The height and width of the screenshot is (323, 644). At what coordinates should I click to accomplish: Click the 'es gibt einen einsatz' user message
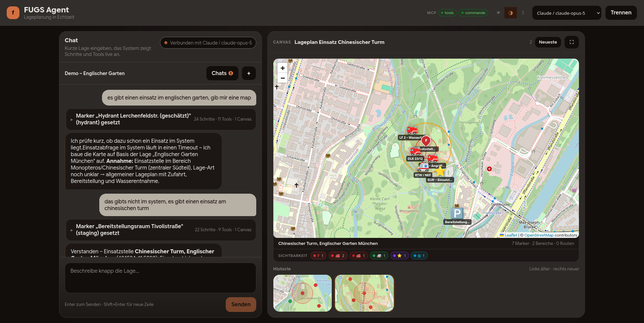tap(179, 98)
